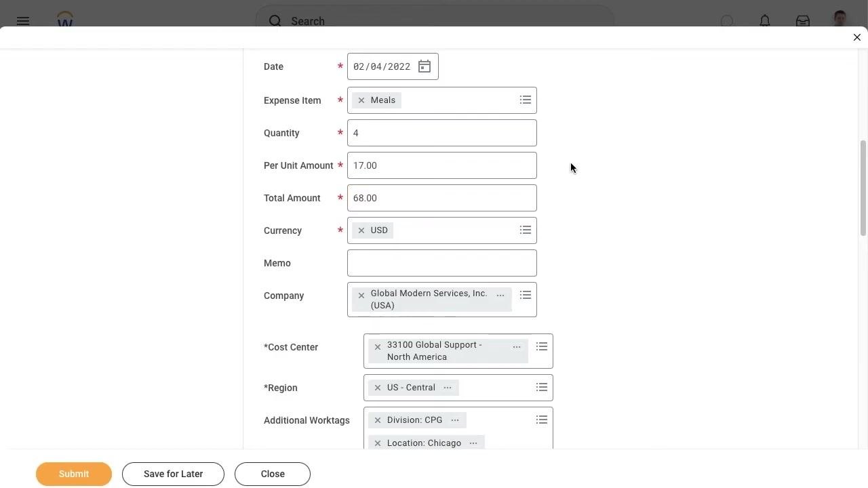
Task: Click the Close button at the bottom
Action: click(x=273, y=474)
